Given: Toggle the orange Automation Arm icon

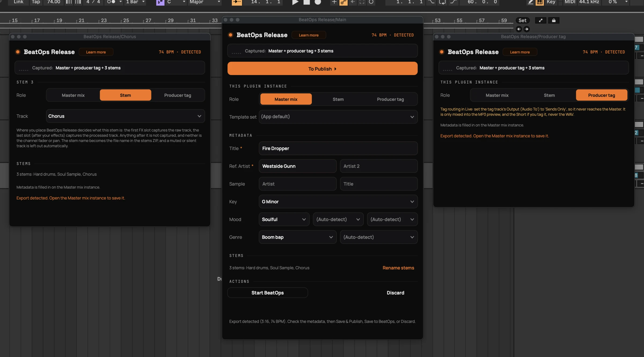Looking at the screenshot, I should pyautogui.click(x=343, y=2).
